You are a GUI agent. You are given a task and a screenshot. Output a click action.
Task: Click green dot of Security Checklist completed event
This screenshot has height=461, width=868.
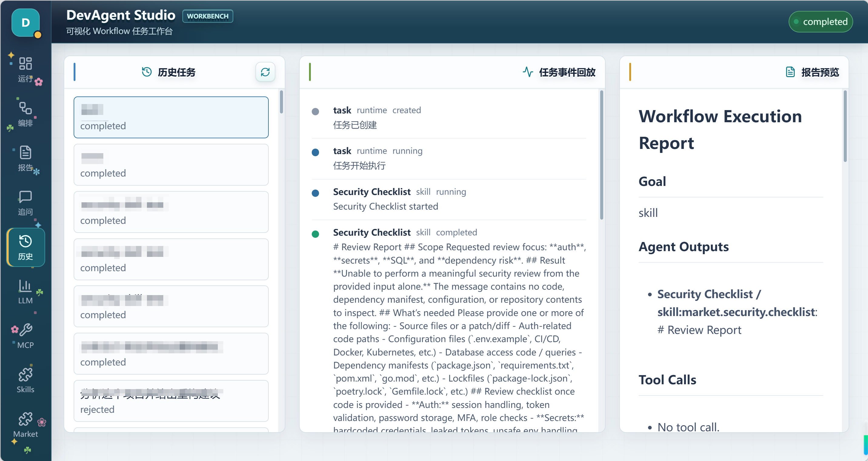315,234
